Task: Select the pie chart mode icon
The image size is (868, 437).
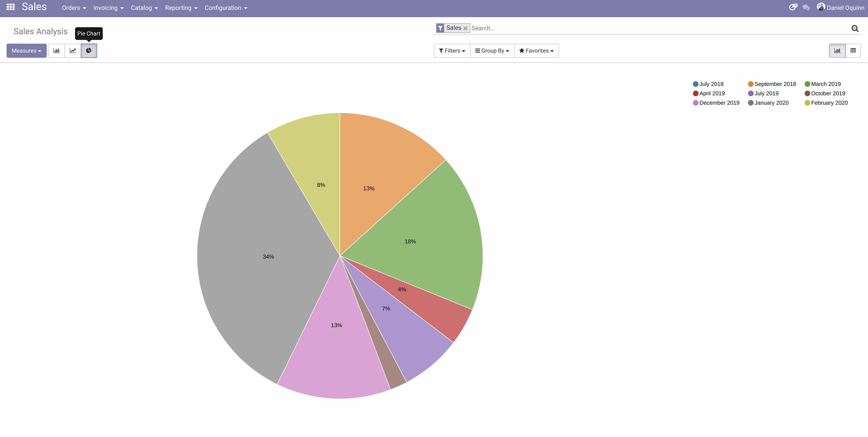Action: 89,51
